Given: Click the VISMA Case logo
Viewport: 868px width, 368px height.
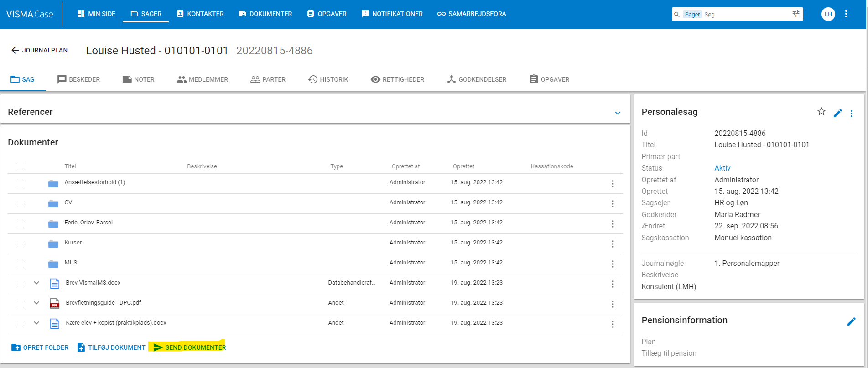Looking at the screenshot, I should [x=30, y=14].
